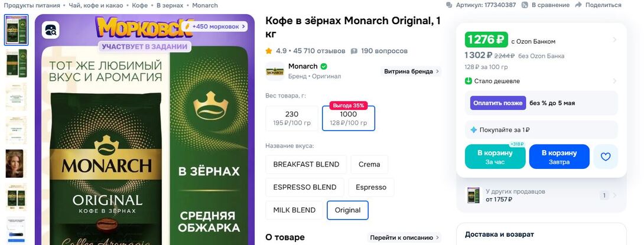Add product to comparison via top icon
Image resolution: width=644 pixels, height=245 pixels.
[525, 5]
